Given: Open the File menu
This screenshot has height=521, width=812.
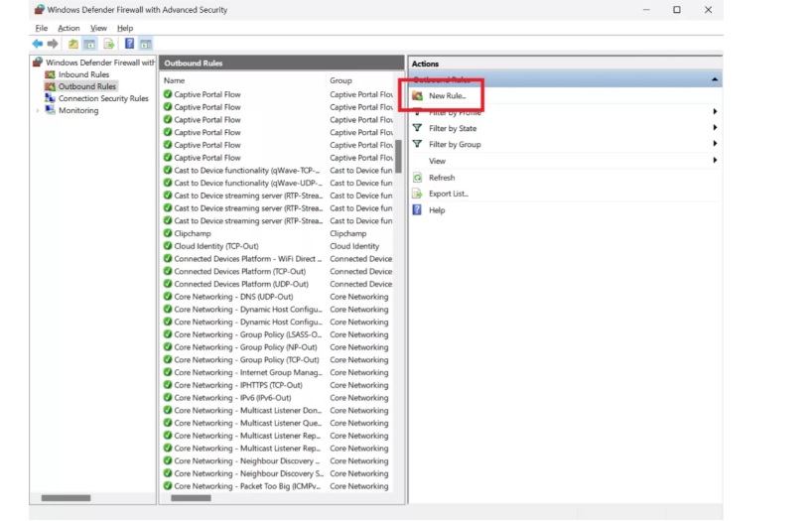Looking at the screenshot, I should (42, 28).
